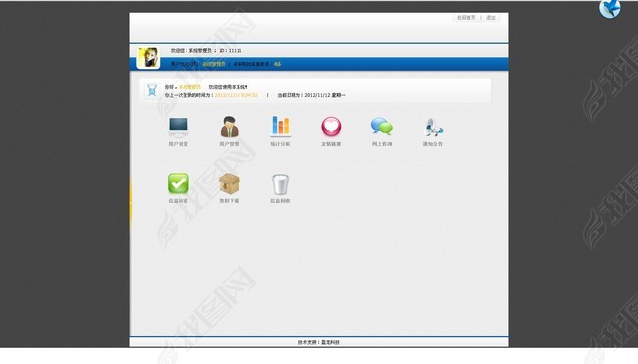
Task: Open online consultation chat bubbles icon
Action: tap(382, 127)
